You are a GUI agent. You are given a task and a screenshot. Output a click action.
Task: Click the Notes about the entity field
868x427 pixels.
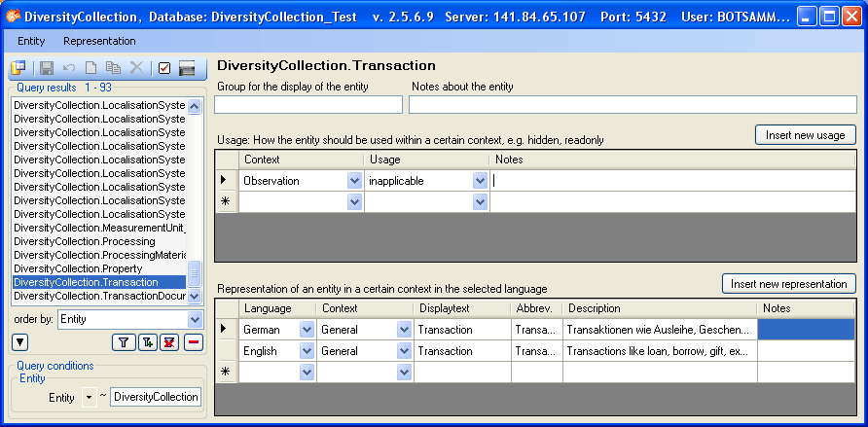[x=633, y=104]
